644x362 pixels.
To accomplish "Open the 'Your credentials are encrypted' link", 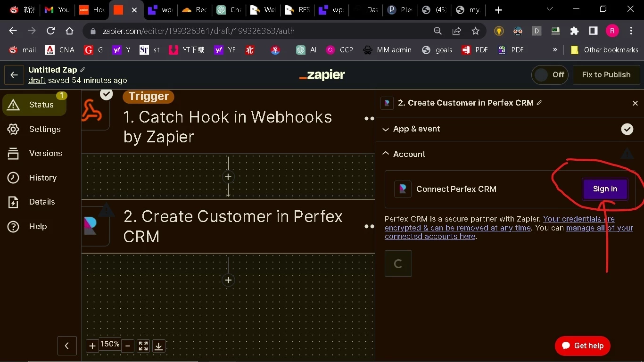I will [x=500, y=223].
